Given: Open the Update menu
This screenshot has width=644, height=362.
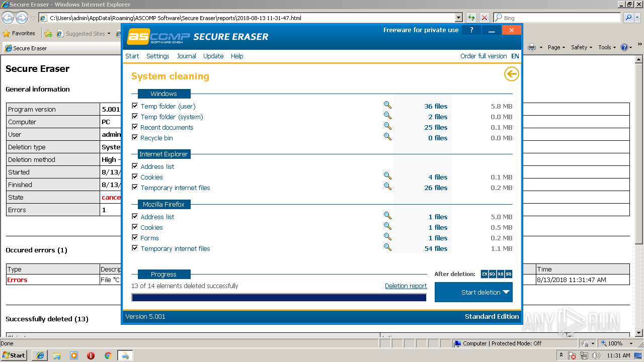Looking at the screenshot, I should point(213,56).
